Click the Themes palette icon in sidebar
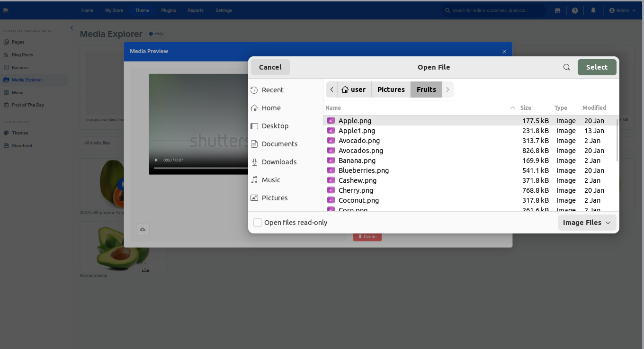This screenshot has width=644, height=349. (6, 133)
